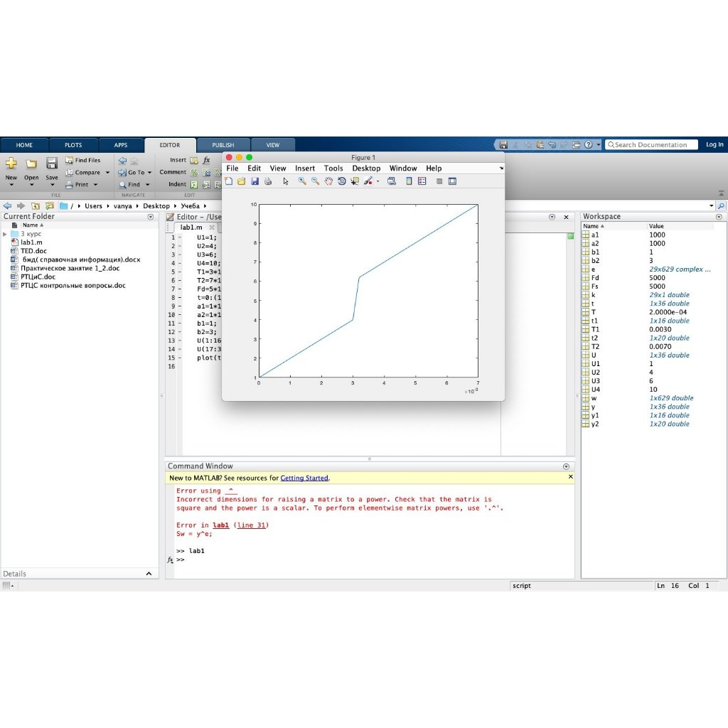Click the Getting Started link
This screenshot has height=728, width=728.
(x=304, y=478)
